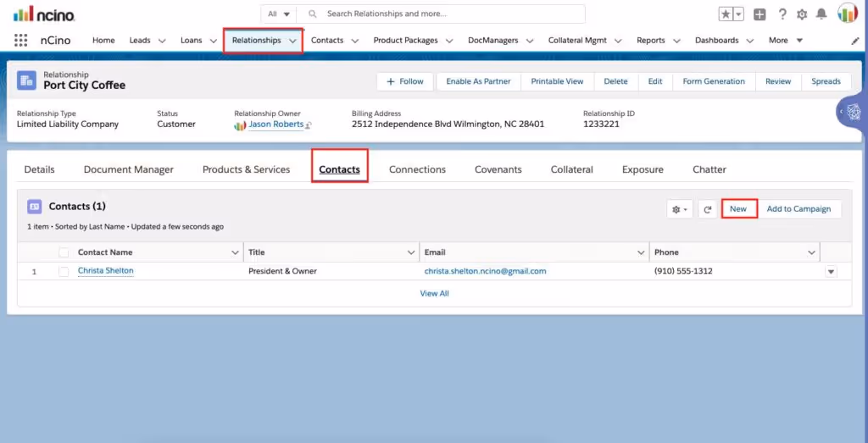868x443 pixels.
Task: Expand the Relationships tab chevron
Action: (292, 41)
